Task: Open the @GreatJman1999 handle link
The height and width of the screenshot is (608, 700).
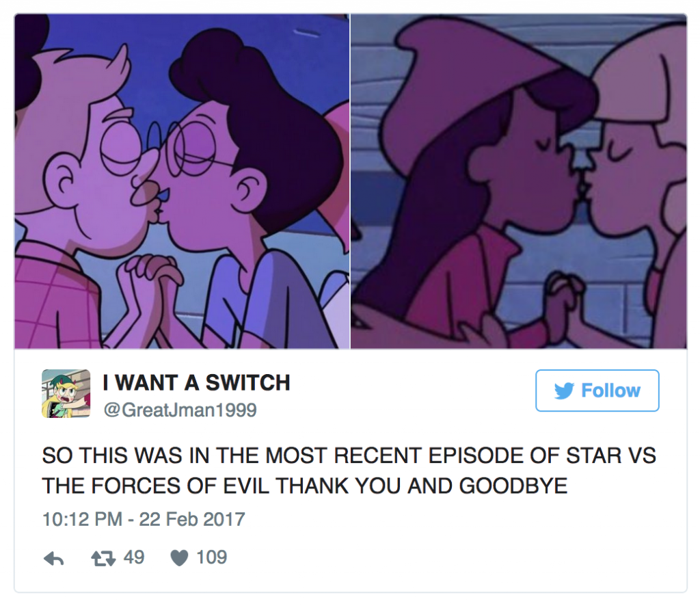Action: [x=180, y=410]
